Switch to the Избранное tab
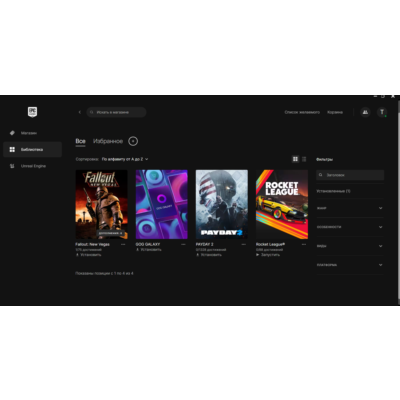Image resolution: width=400 pixels, height=400 pixels. tap(108, 141)
